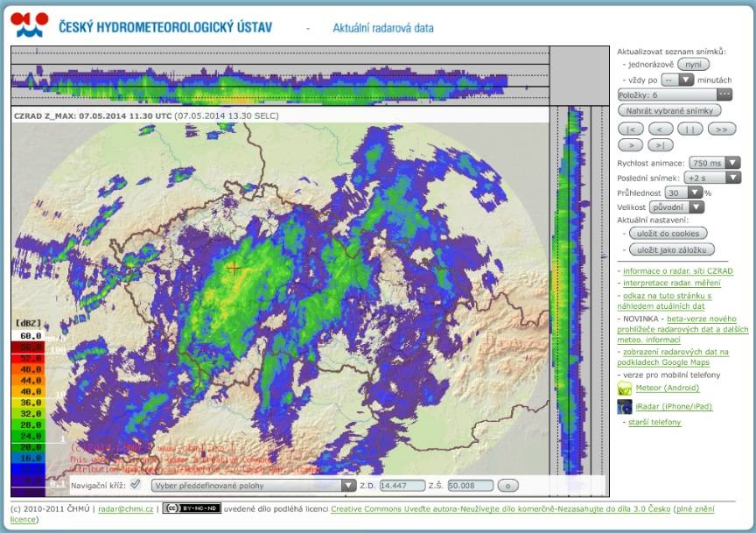Image resolution: width=756 pixels, height=533 pixels.
Task: Pause the radar animation
Action: point(690,130)
